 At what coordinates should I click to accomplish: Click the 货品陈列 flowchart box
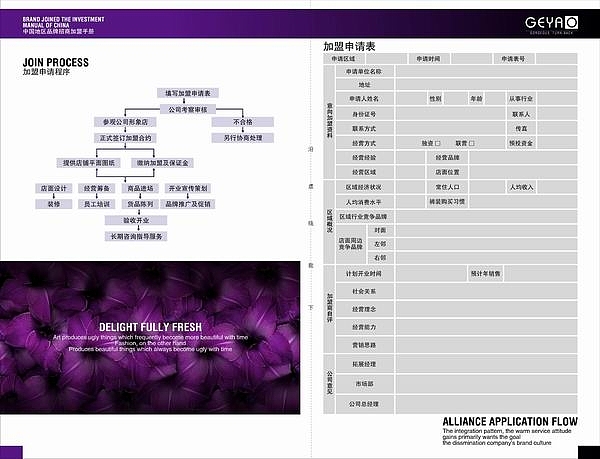pos(140,204)
